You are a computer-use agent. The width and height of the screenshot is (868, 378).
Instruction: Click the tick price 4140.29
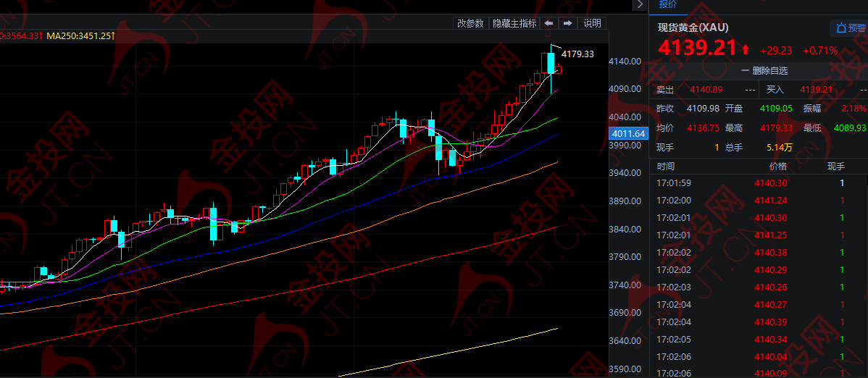pos(771,269)
